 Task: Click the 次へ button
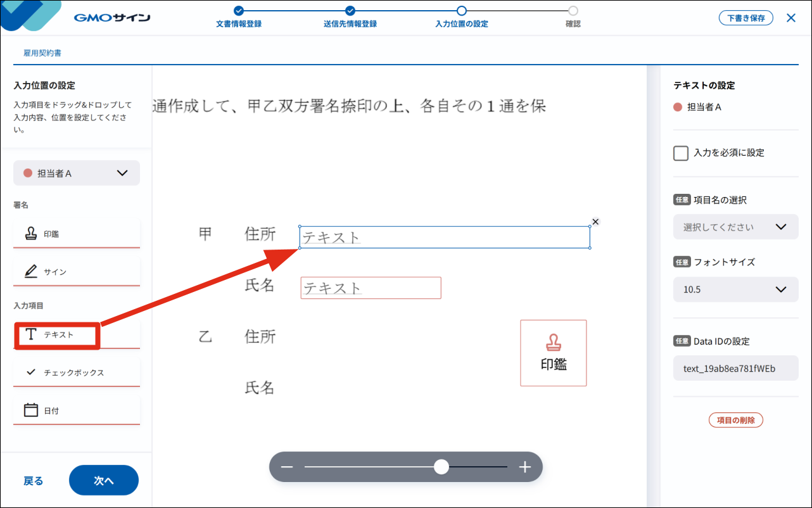tap(104, 481)
